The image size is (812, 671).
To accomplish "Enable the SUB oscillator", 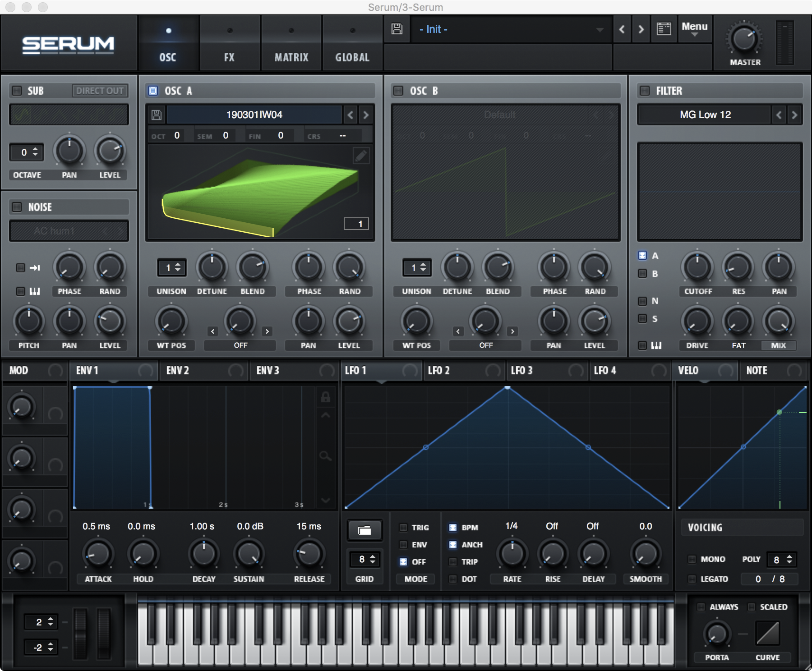I will coord(17,91).
